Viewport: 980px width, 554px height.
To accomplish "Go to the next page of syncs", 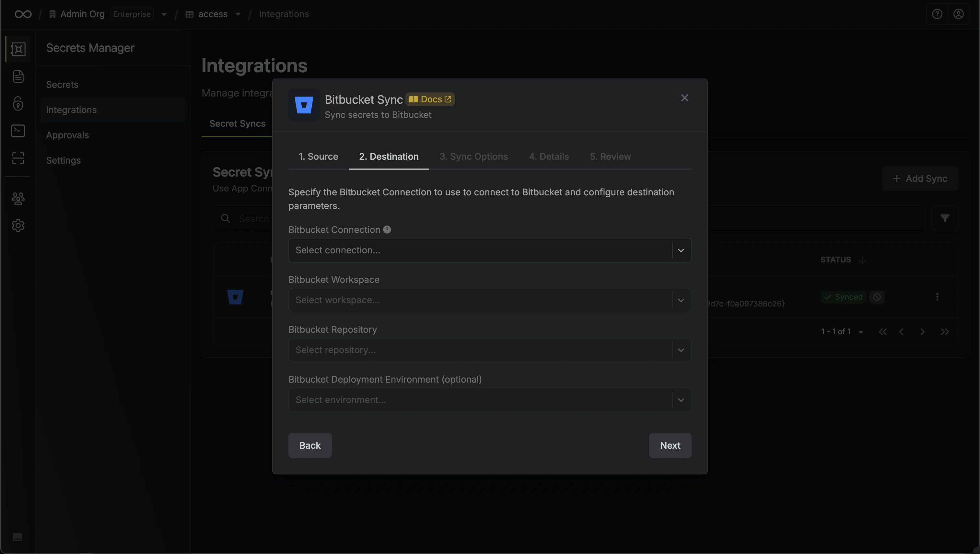I will coord(922,332).
